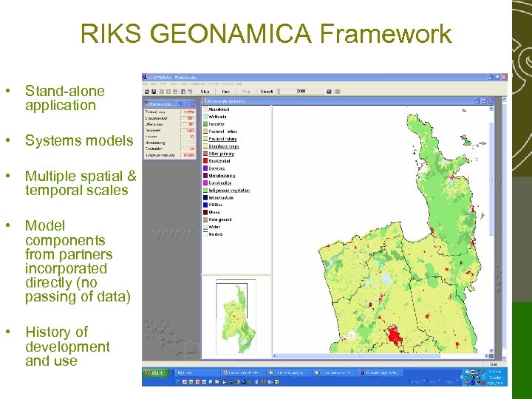Click the Macro-scale dynamics window title icon

203,100
